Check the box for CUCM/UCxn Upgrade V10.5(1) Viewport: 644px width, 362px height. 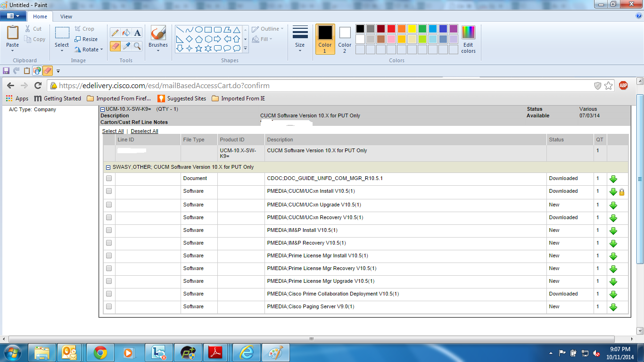click(x=109, y=205)
